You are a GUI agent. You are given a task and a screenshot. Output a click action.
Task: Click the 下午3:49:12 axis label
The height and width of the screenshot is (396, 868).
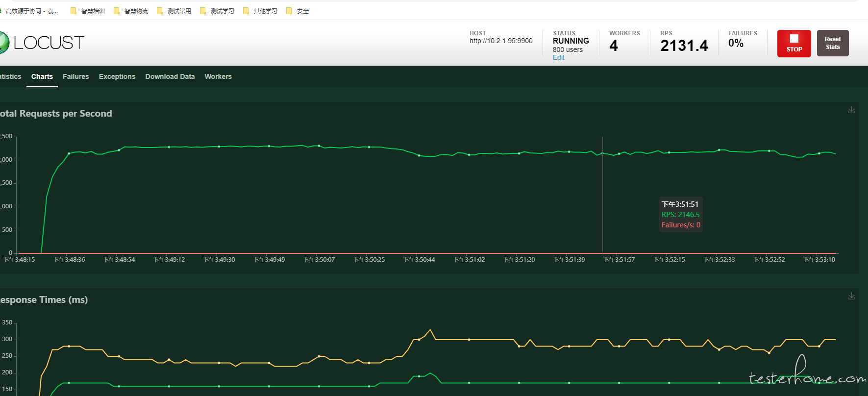[x=169, y=259]
